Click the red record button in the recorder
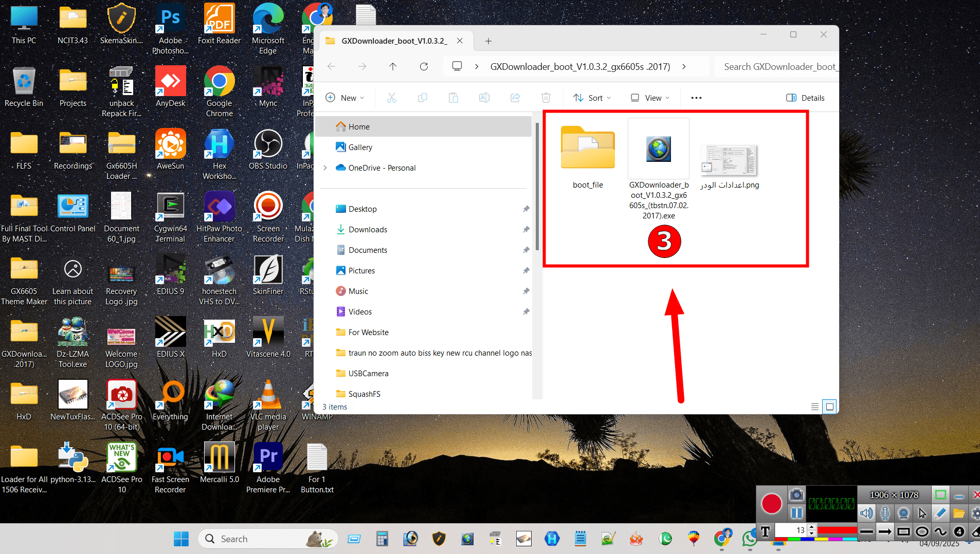Screen dimensions: 980x554 click(x=771, y=503)
